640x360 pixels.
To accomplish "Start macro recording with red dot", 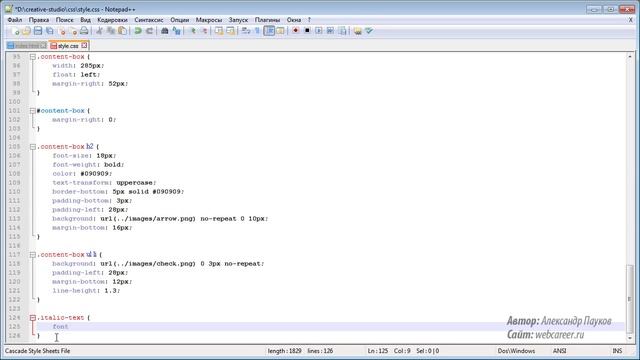I will coord(296,31).
